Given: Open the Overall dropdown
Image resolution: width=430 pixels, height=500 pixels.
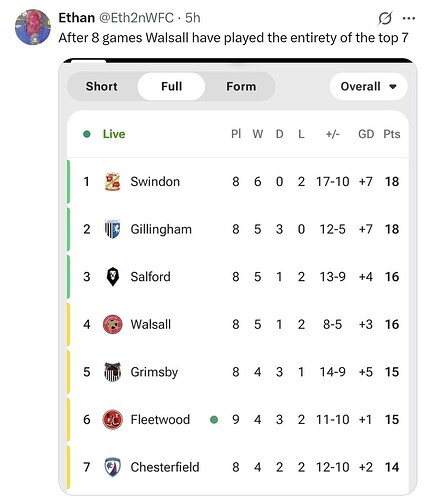Looking at the screenshot, I should coord(368,86).
